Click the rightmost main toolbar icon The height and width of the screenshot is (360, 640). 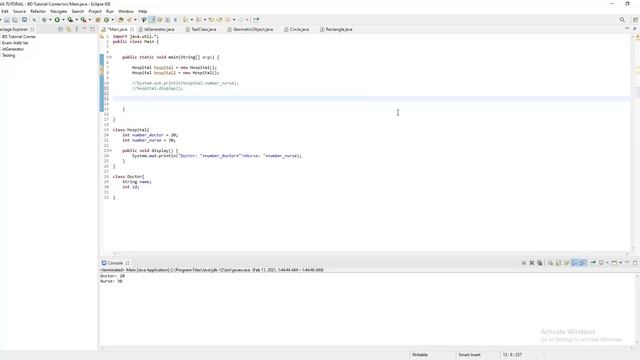pyautogui.click(x=256, y=20)
